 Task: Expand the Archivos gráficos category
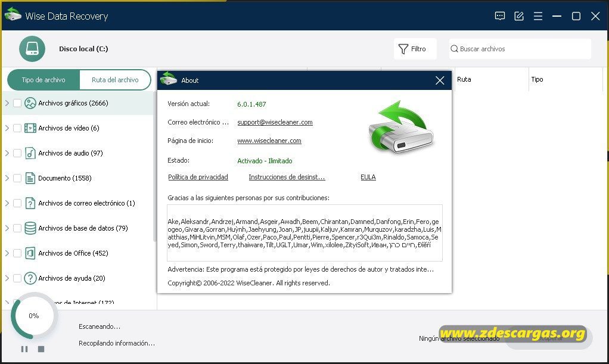coord(7,103)
